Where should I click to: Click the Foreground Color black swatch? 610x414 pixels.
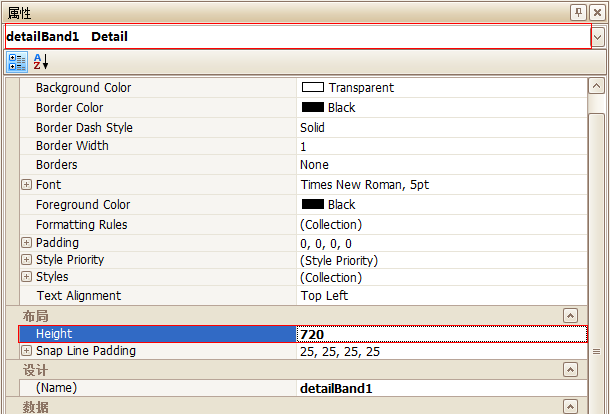click(x=312, y=204)
